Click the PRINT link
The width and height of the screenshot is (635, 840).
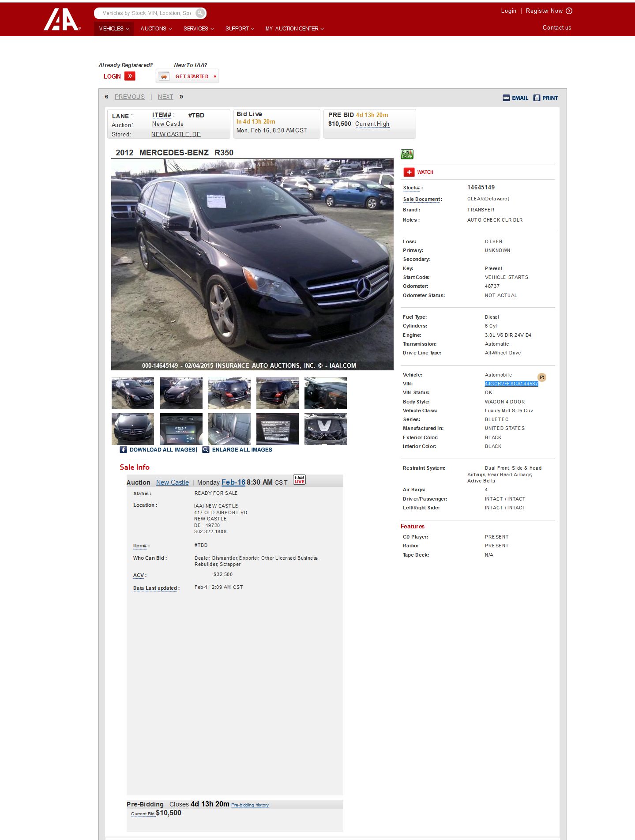coord(550,98)
